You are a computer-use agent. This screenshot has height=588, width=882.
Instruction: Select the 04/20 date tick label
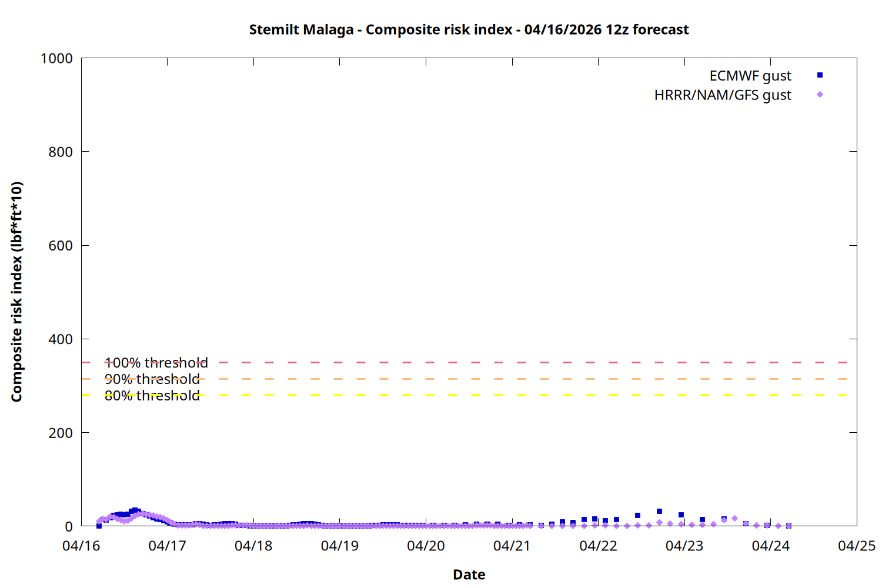coord(426,546)
